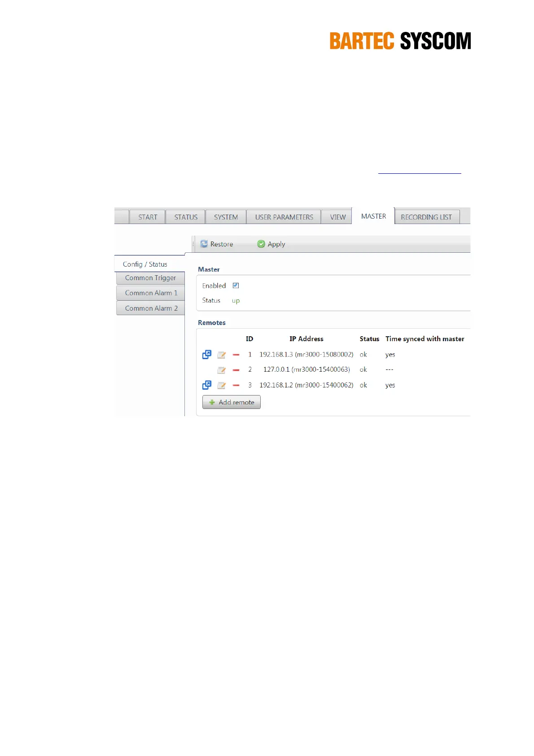
Task: Open the Common Alarm 2 section
Action: (x=150, y=308)
